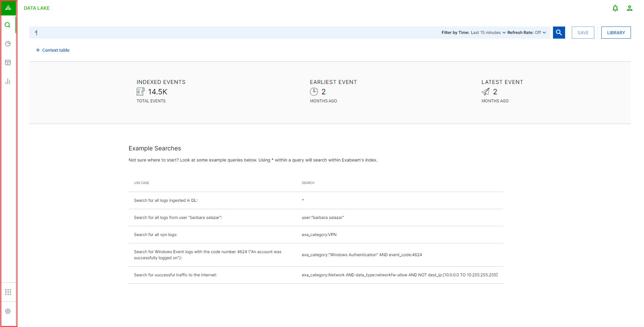This screenshot has height=327, width=644.
Task: Click the SAVE button
Action: 583,33
